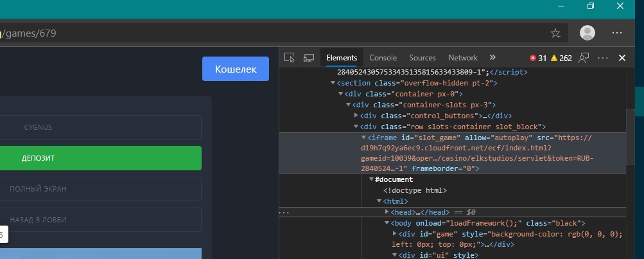Add this page to favorites star

(555, 33)
